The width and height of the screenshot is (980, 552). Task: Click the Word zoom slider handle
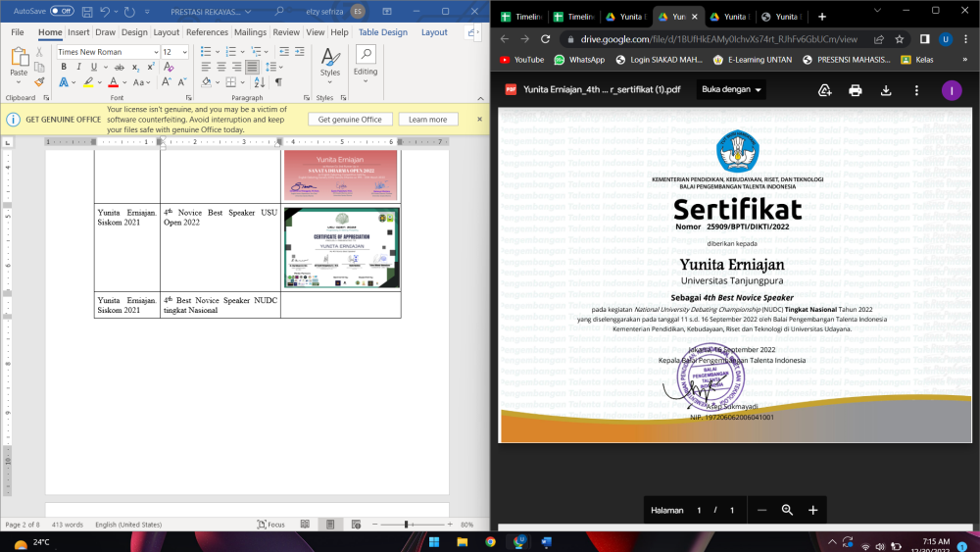click(x=407, y=525)
